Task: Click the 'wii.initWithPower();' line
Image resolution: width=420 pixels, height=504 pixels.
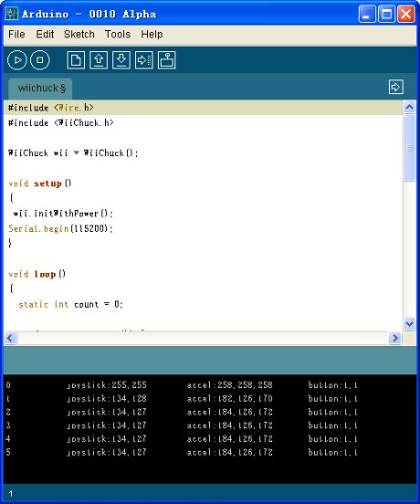Action: point(63,214)
